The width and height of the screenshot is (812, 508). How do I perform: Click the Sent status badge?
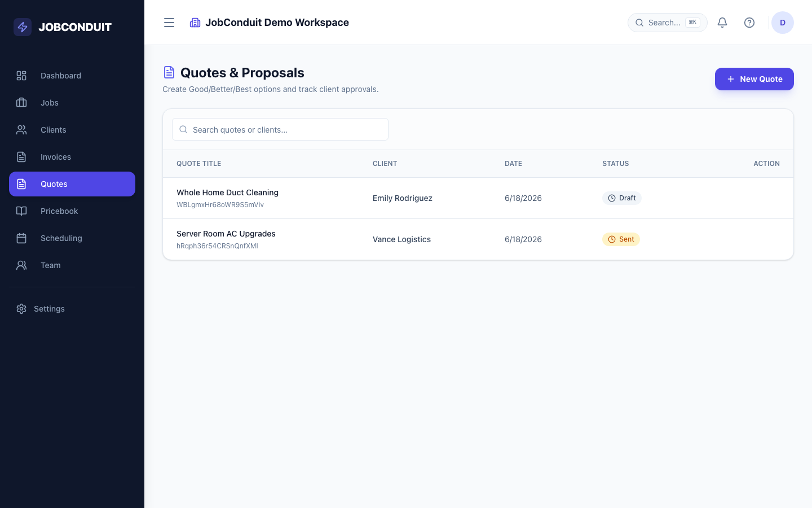pos(621,239)
